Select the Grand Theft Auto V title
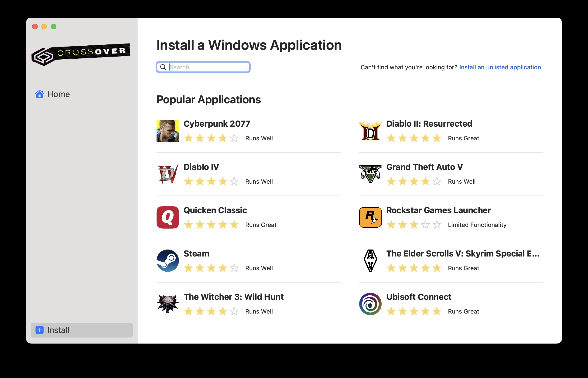This screenshot has width=588, height=378. click(x=424, y=167)
